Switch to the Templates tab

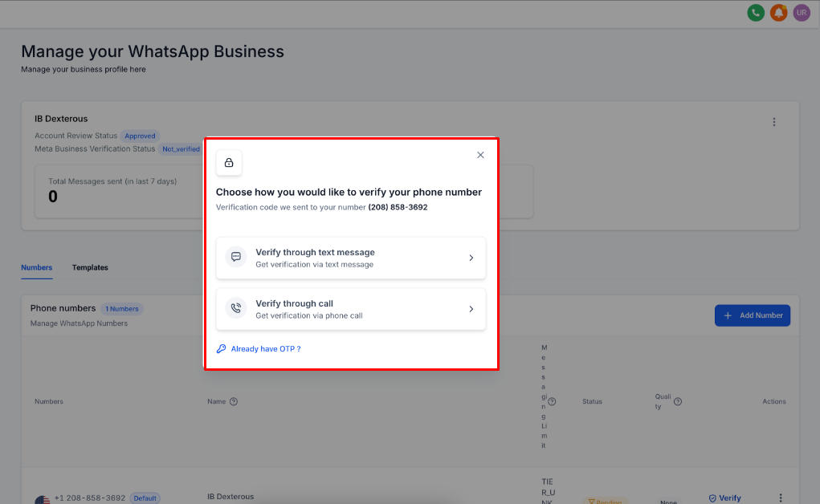pos(90,267)
